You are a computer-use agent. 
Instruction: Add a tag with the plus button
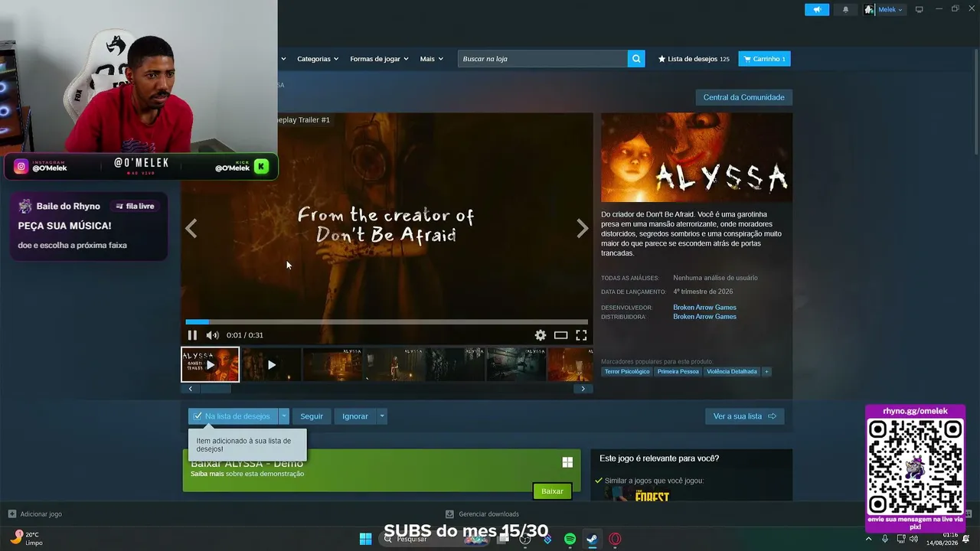point(766,372)
